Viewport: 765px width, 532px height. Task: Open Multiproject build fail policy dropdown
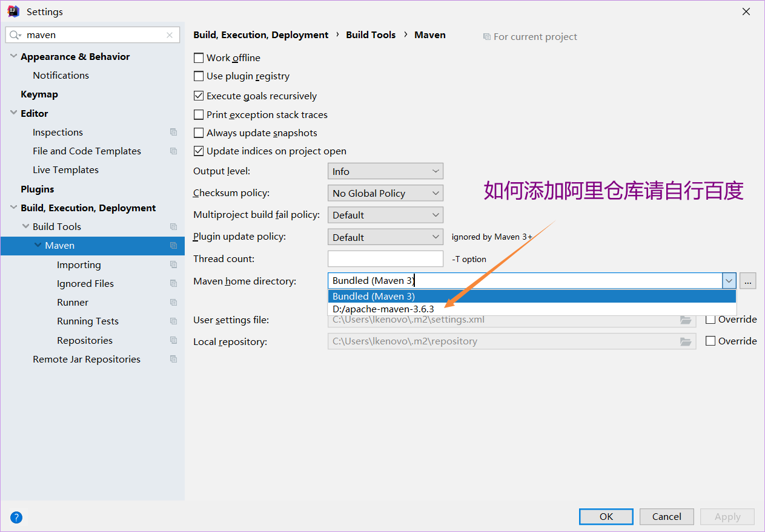point(385,215)
